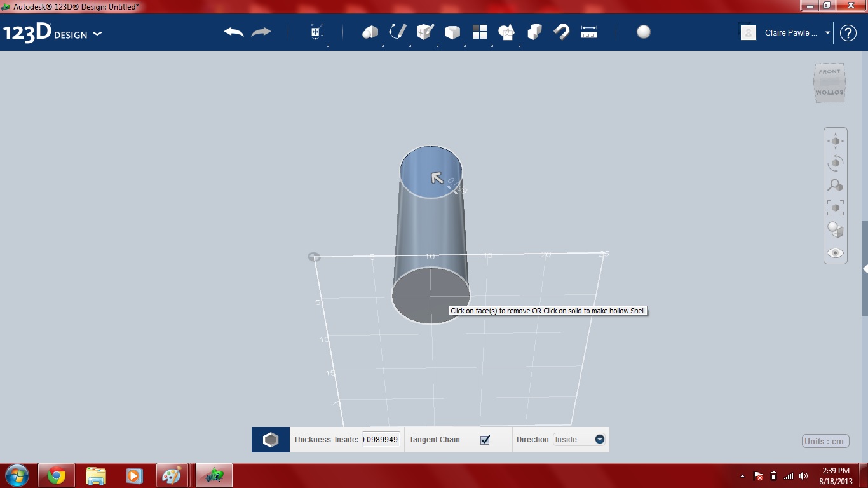Toggle the eye visibility icon
The width and height of the screenshot is (868, 488).
[x=836, y=253]
